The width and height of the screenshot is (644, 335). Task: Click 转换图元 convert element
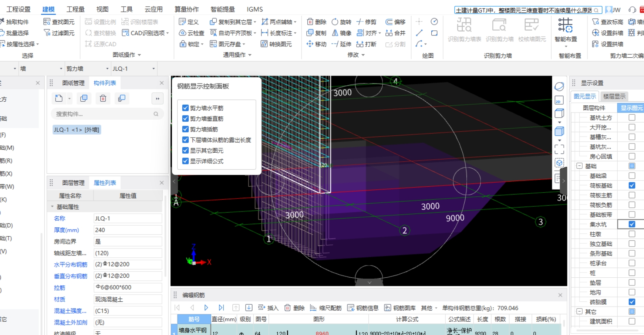click(x=276, y=44)
